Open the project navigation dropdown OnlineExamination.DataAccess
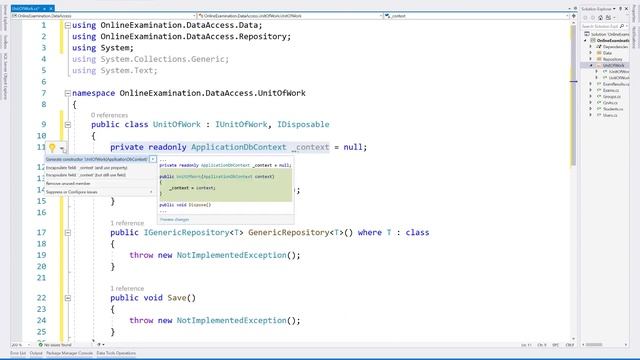 (x=103, y=16)
